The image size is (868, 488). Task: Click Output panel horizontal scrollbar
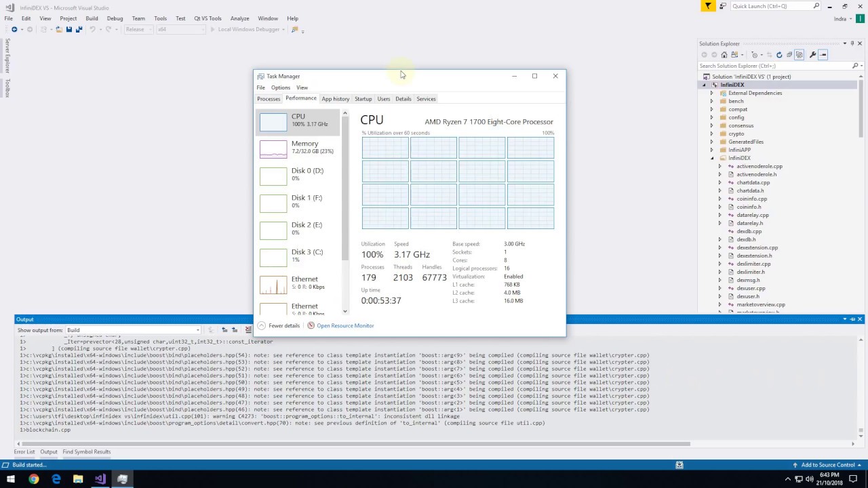point(355,444)
